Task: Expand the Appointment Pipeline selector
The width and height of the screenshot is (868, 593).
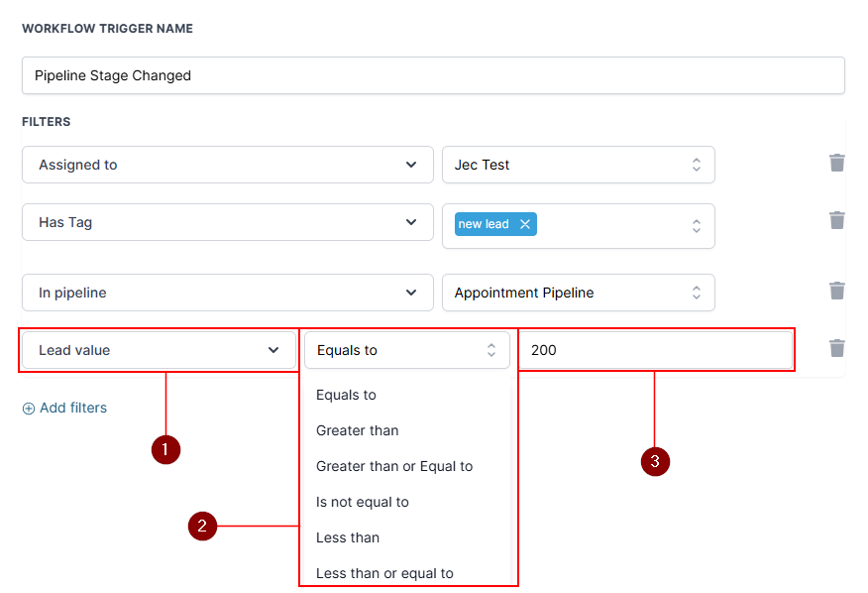Action: pos(578,293)
